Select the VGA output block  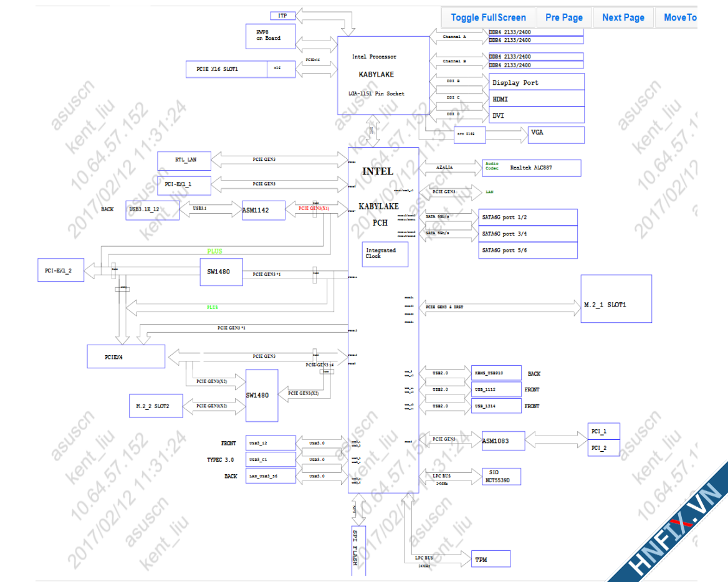pyautogui.click(x=556, y=134)
